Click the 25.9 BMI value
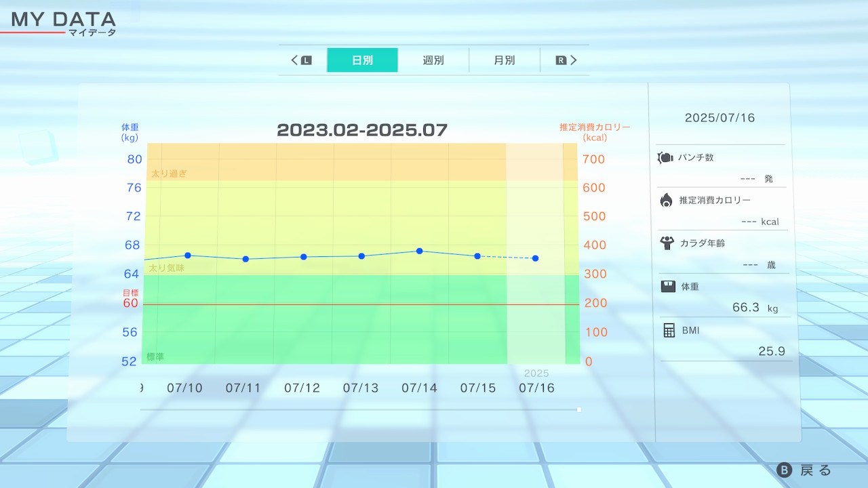The image size is (868, 488). 772,351
